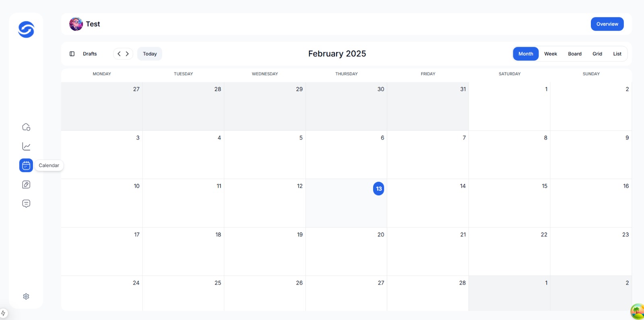Select calendar day 5

tap(265, 155)
